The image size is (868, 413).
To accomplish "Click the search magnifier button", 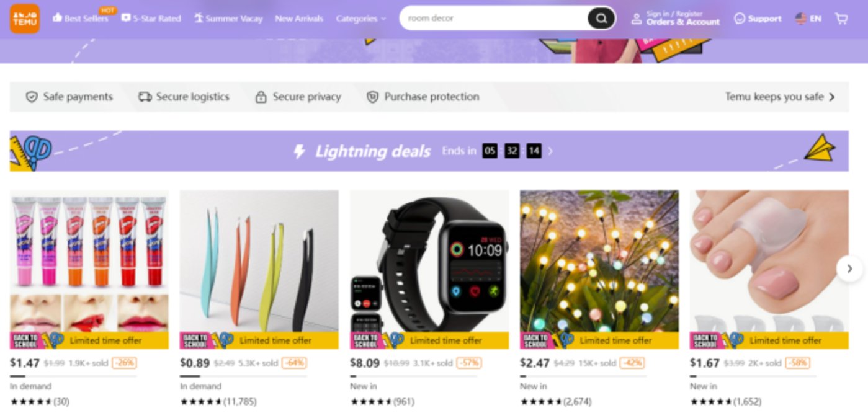I will 601,19.
